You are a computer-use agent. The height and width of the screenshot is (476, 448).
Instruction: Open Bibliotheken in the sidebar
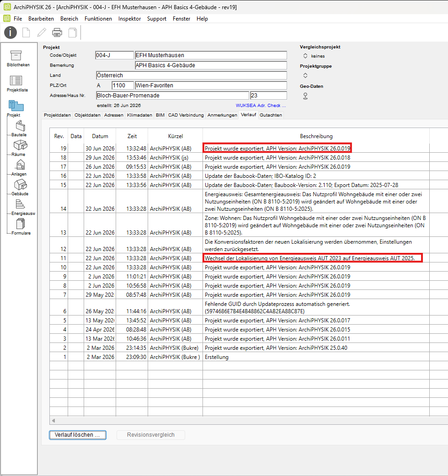point(16,55)
